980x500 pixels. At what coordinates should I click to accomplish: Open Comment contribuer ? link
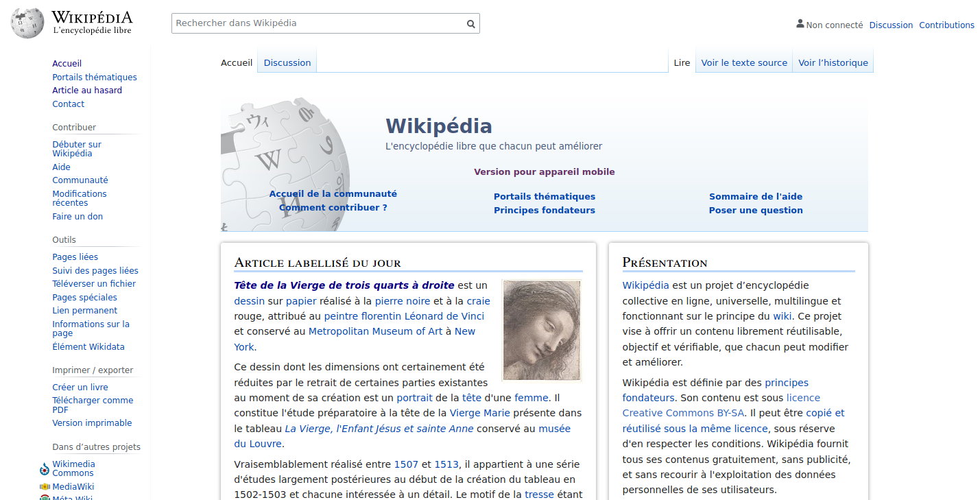[x=333, y=208]
